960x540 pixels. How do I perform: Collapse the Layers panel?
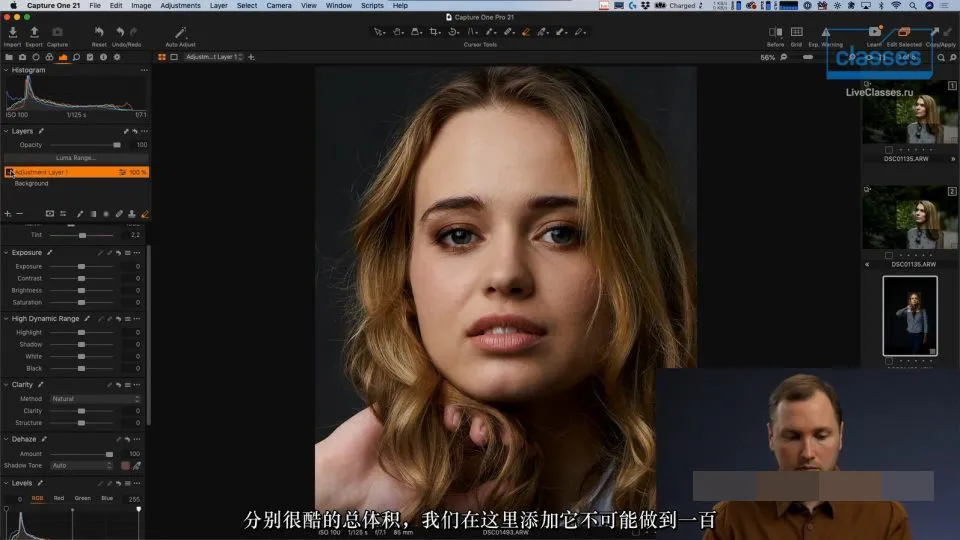coord(6,131)
